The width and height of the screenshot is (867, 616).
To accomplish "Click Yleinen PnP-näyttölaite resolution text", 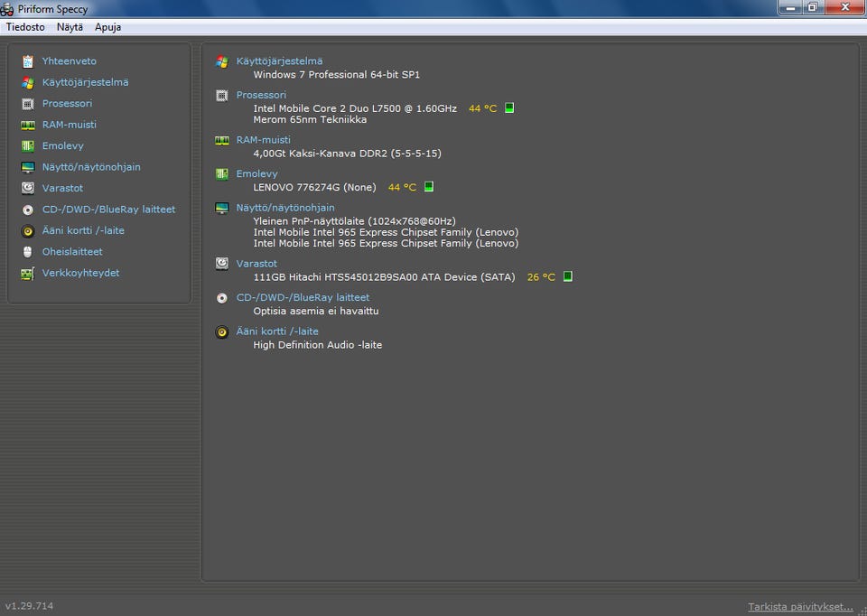I will pos(354,221).
